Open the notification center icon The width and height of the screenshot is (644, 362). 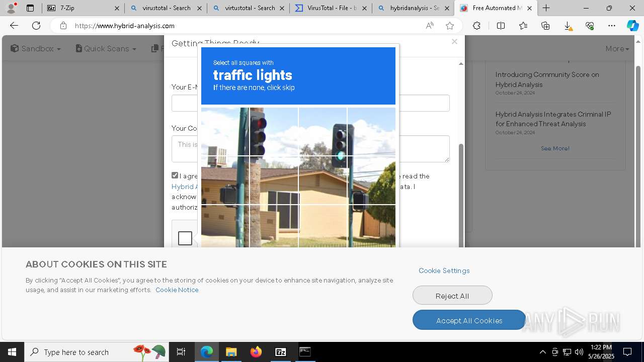click(x=627, y=352)
